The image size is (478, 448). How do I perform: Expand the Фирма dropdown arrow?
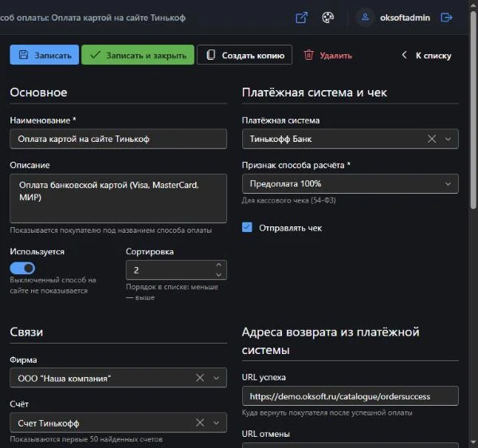(216, 378)
